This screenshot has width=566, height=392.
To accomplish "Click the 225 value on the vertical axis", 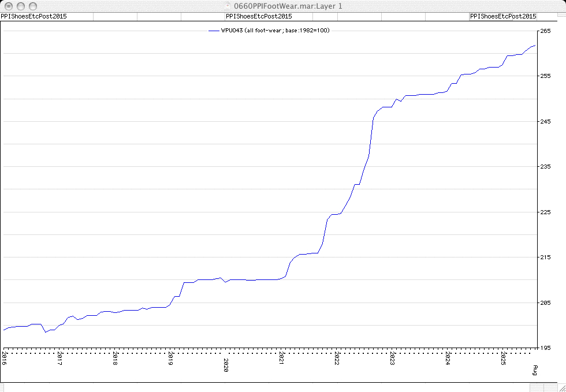I will tap(545, 212).
